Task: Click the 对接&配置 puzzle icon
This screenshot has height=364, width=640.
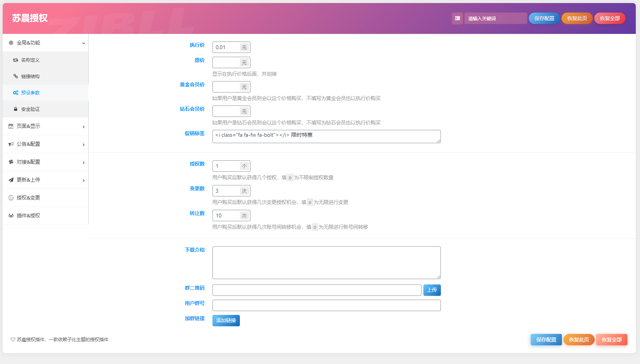Action: (x=11, y=162)
